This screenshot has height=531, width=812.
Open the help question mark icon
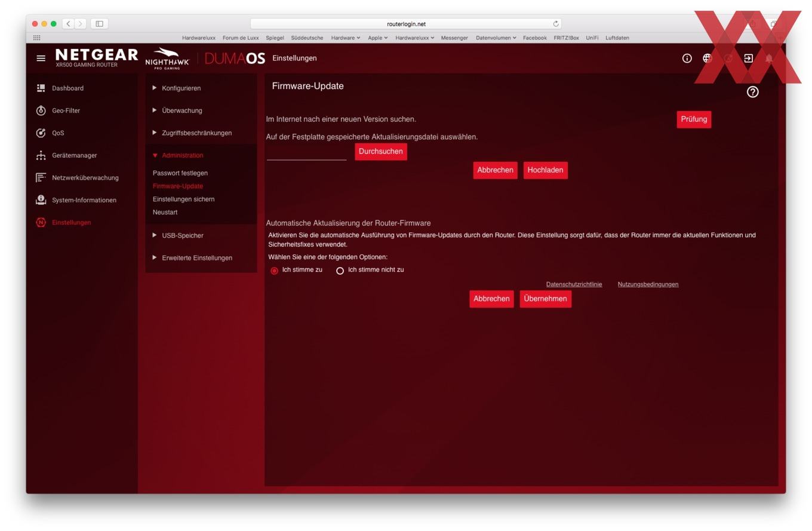[x=752, y=91]
